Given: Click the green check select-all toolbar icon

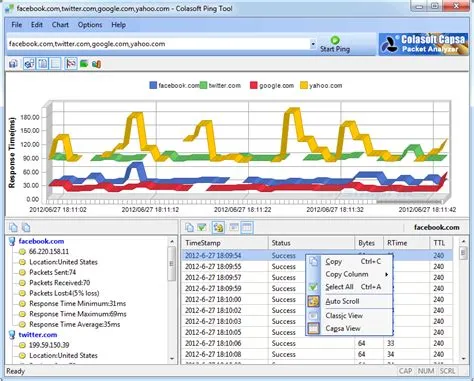Looking at the screenshot, I should tap(202, 227).
